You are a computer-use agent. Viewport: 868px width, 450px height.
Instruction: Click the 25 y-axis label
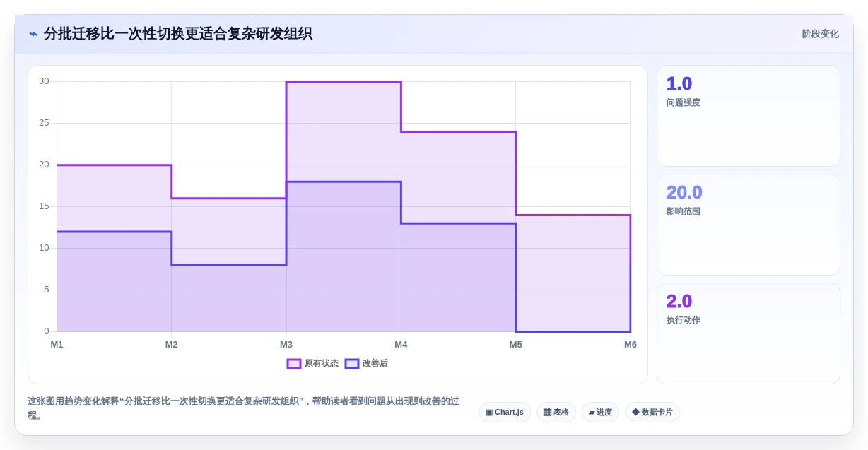(x=44, y=123)
